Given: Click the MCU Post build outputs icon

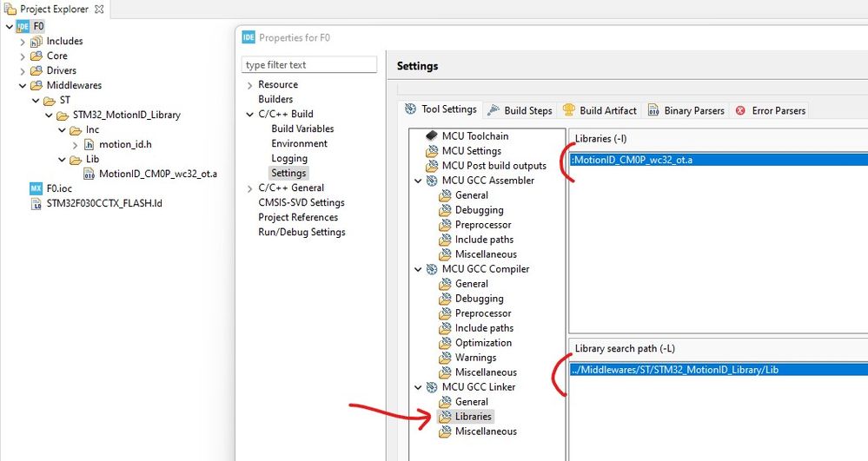Looking at the screenshot, I should pyautogui.click(x=432, y=166).
